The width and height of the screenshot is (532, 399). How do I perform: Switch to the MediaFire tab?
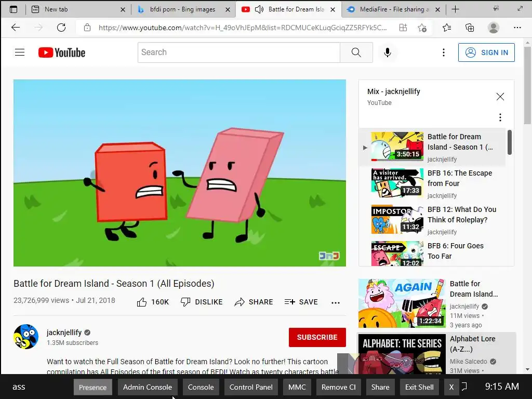(x=394, y=9)
